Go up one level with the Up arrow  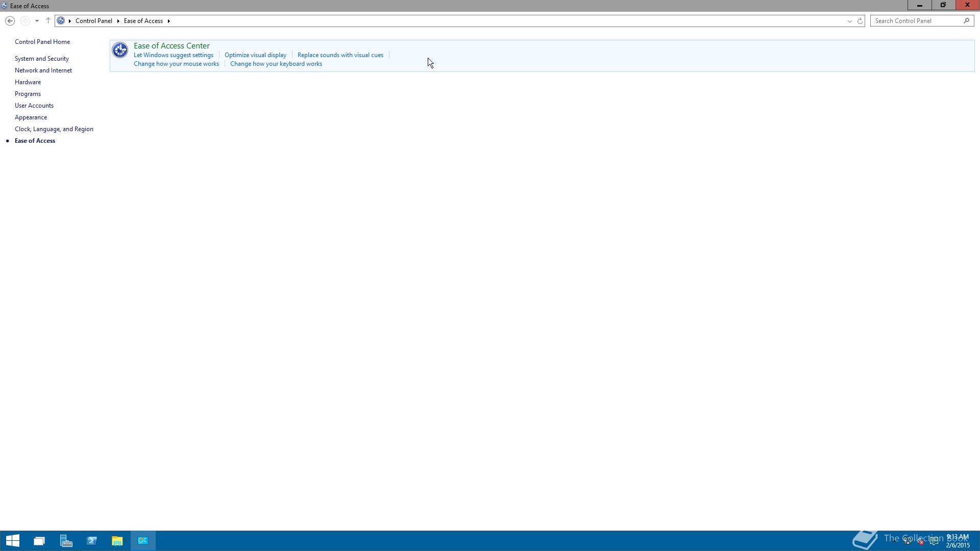[x=48, y=21]
